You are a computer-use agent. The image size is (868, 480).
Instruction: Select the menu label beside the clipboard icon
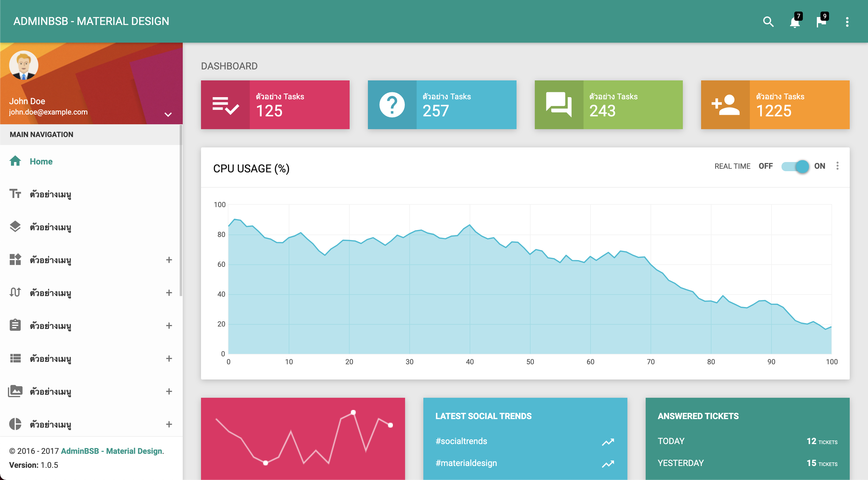[x=51, y=326]
